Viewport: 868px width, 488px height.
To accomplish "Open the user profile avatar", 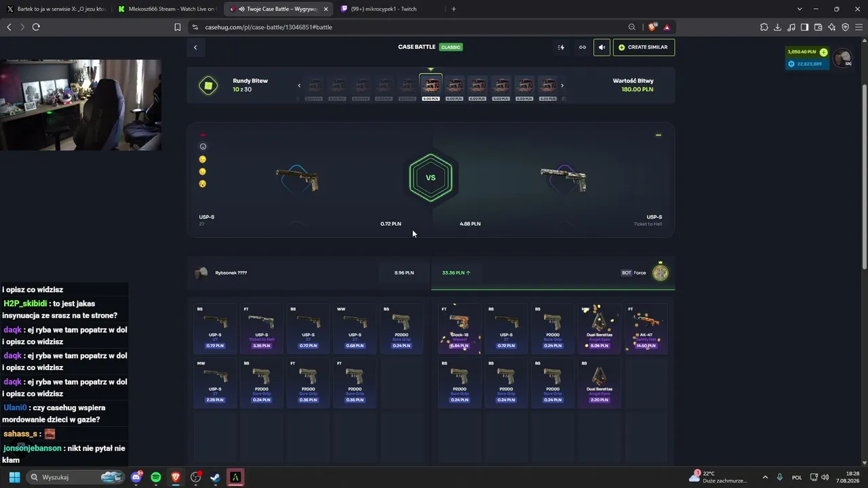I will click(x=842, y=58).
